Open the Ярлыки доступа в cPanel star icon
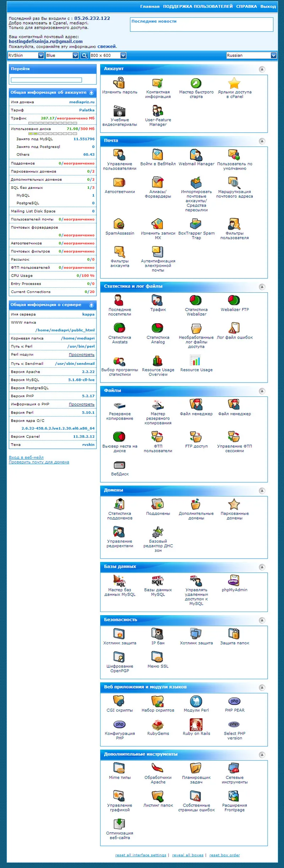This screenshot has height=868, width=284. pos(234,83)
